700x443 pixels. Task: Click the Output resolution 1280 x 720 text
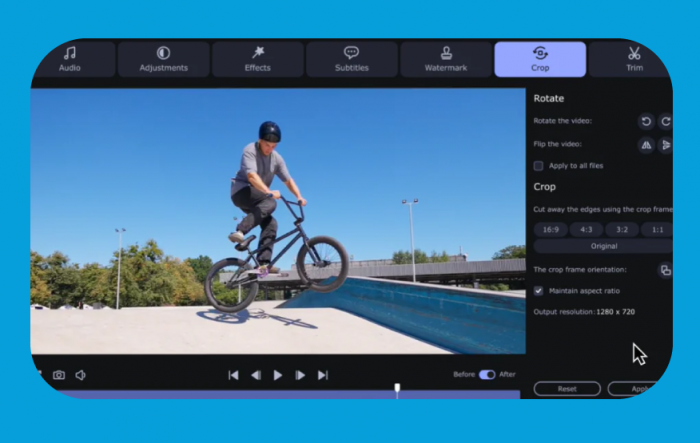click(584, 312)
